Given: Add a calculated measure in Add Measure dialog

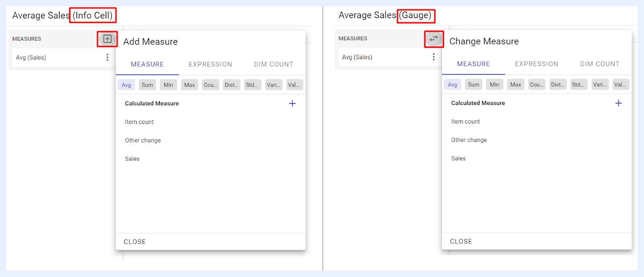Looking at the screenshot, I should point(292,103).
